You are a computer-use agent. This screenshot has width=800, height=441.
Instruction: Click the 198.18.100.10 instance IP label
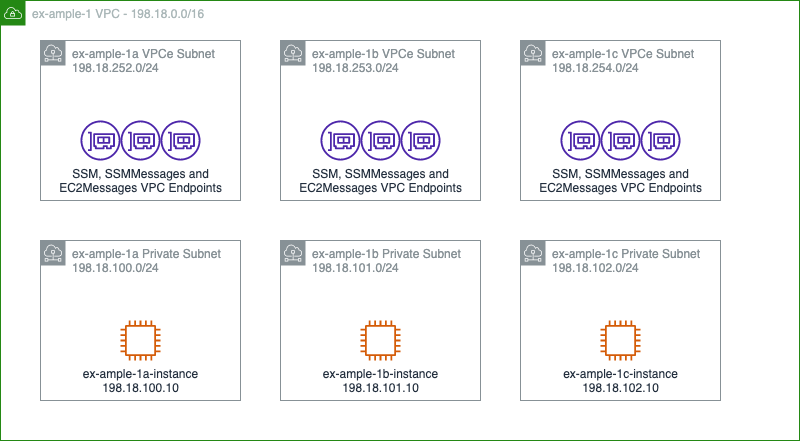click(x=140, y=388)
